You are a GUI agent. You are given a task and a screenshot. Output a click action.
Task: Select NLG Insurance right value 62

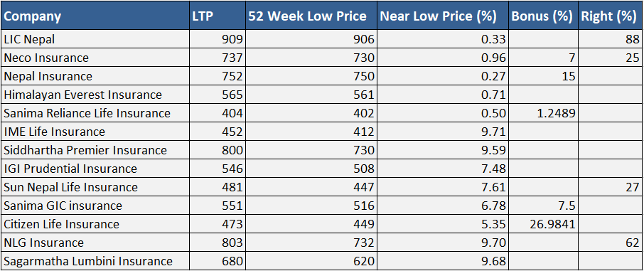click(632, 243)
